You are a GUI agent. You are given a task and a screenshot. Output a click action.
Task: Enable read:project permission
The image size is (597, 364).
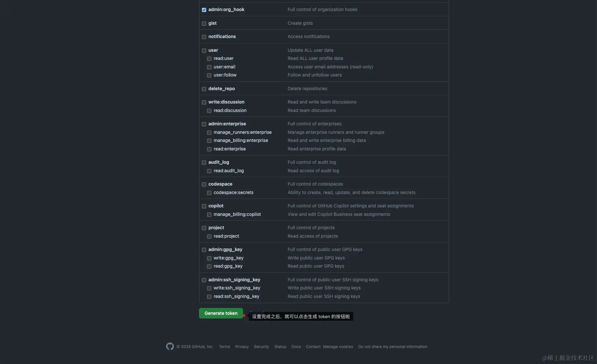(x=209, y=236)
